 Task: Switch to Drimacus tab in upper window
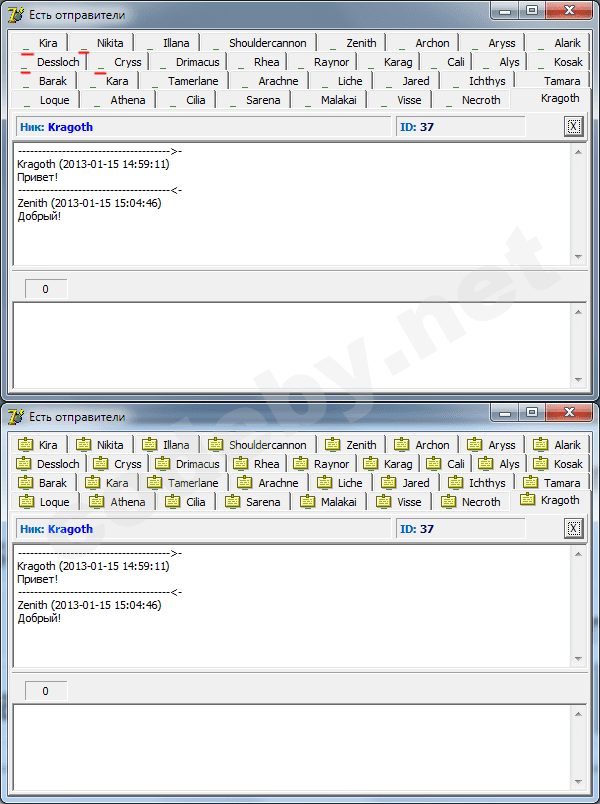(x=188, y=62)
